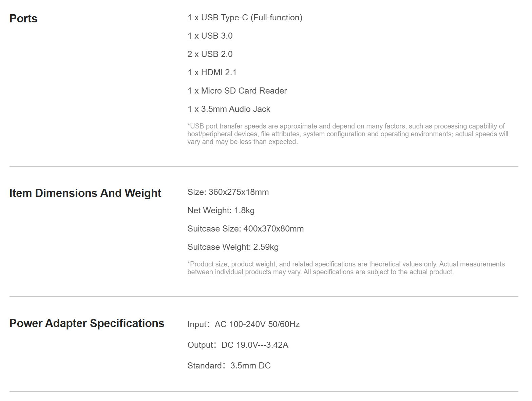Click the Net Weight 1.8kg text

click(x=221, y=210)
